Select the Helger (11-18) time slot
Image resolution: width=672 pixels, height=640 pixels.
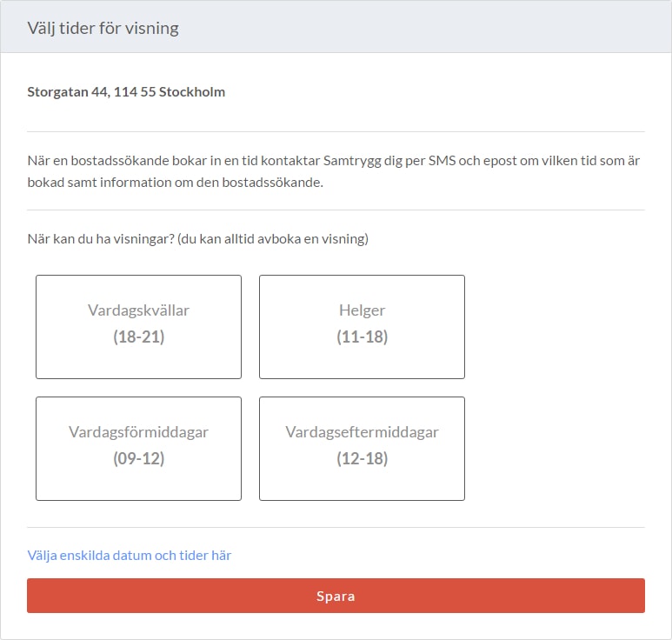362,327
